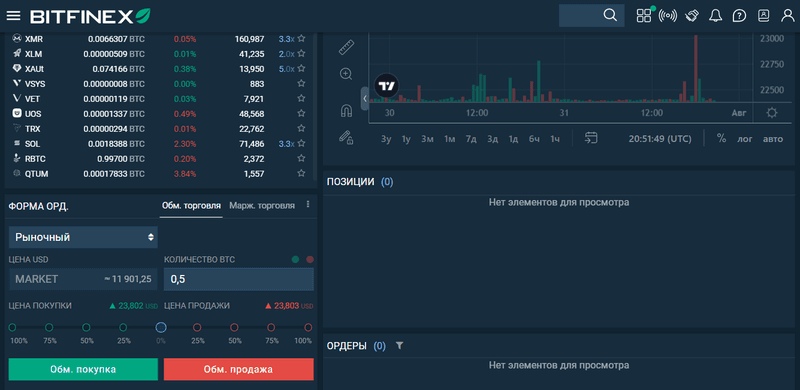This screenshot has width=800, height=390.
Task: Favorite the RBTC ticker star
Action: 302,159
